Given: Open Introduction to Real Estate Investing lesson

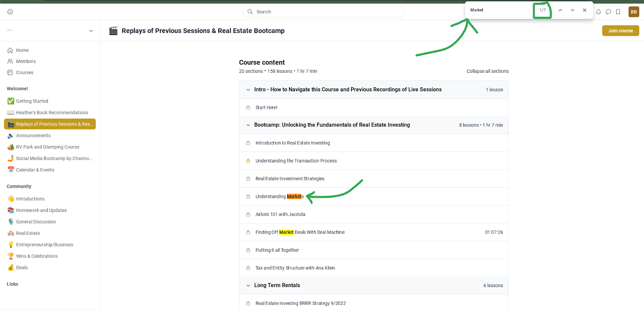Looking at the screenshot, I should 374,143.
